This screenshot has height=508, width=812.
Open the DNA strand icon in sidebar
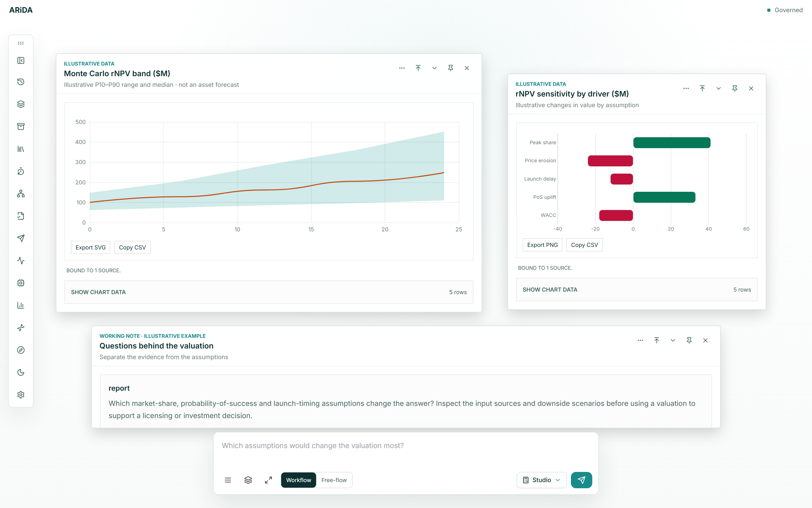coord(21,328)
